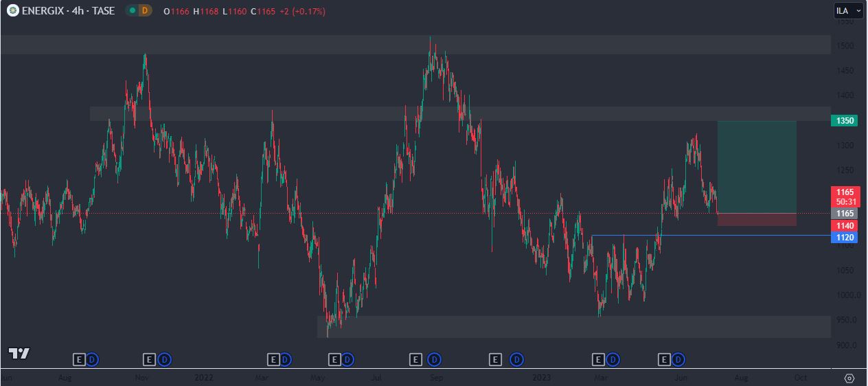Click the D dividend marker above Nov label

164,359
